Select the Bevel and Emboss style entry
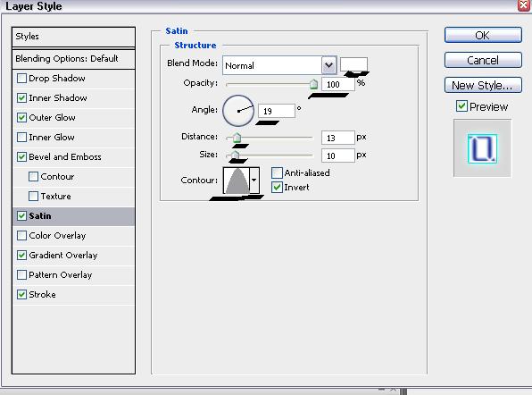Viewport: 532px width, 395px height. click(x=65, y=157)
